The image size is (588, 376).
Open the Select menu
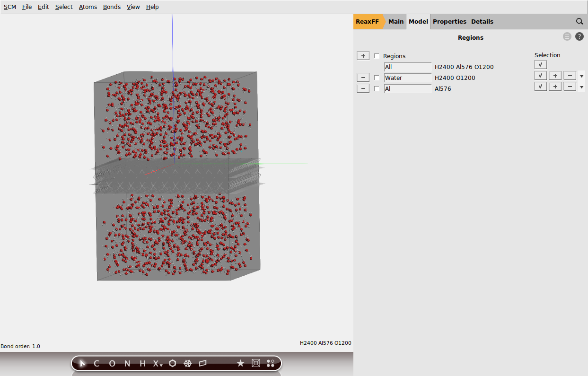coord(64,7)
